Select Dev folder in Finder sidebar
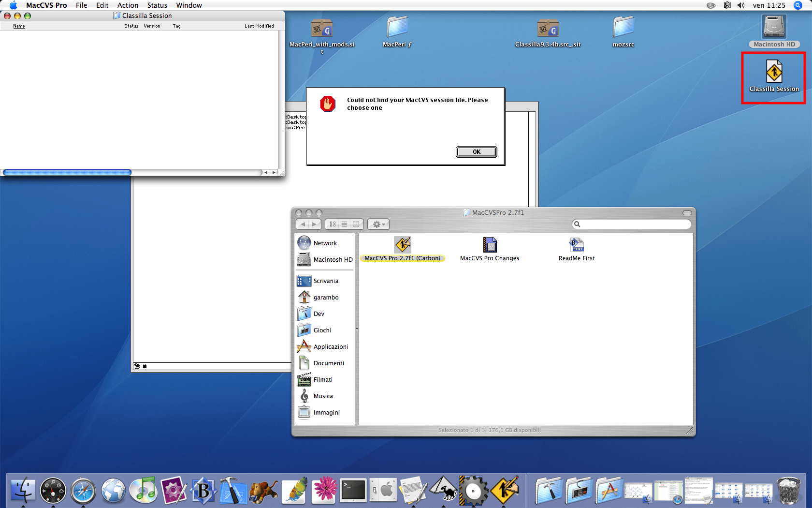 click(325, 314)
